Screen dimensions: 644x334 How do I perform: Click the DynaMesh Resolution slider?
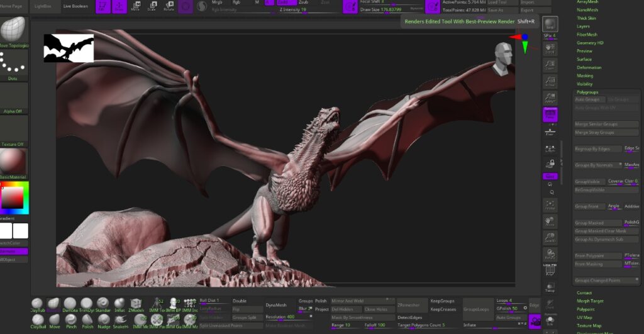[289, 317]
